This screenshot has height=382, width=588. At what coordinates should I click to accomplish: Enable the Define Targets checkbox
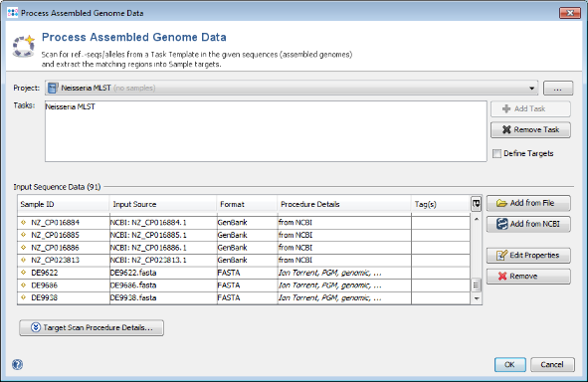click(496, 154)
